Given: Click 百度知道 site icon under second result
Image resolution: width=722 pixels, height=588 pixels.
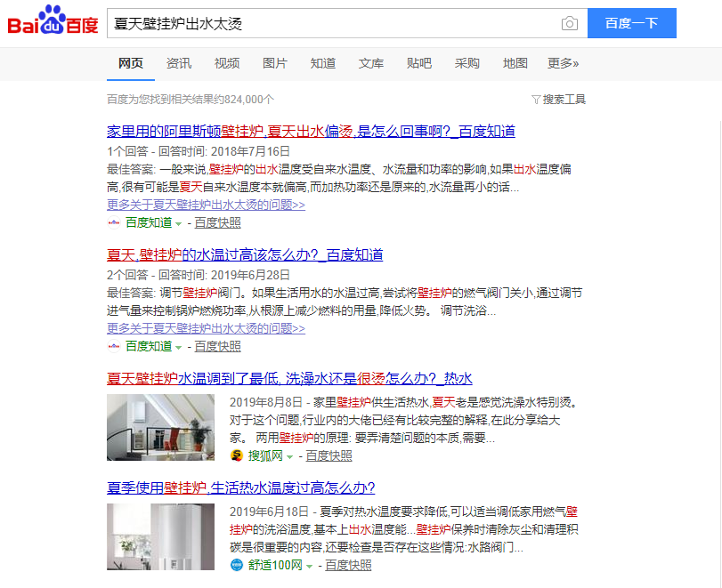Looking at the screenshot, I should (x=114, y=346).
